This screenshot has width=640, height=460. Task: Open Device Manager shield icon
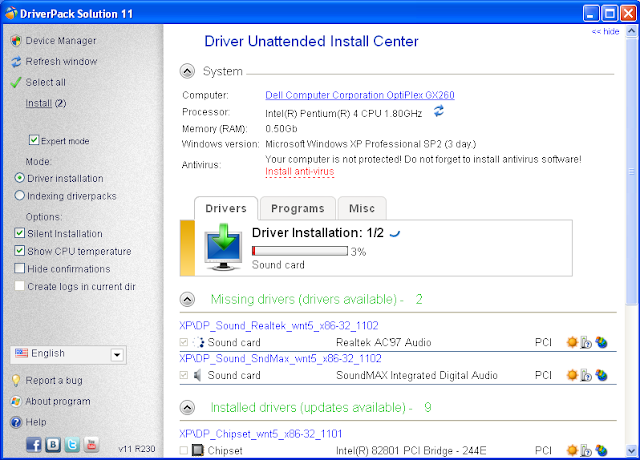tap(16, 40)
